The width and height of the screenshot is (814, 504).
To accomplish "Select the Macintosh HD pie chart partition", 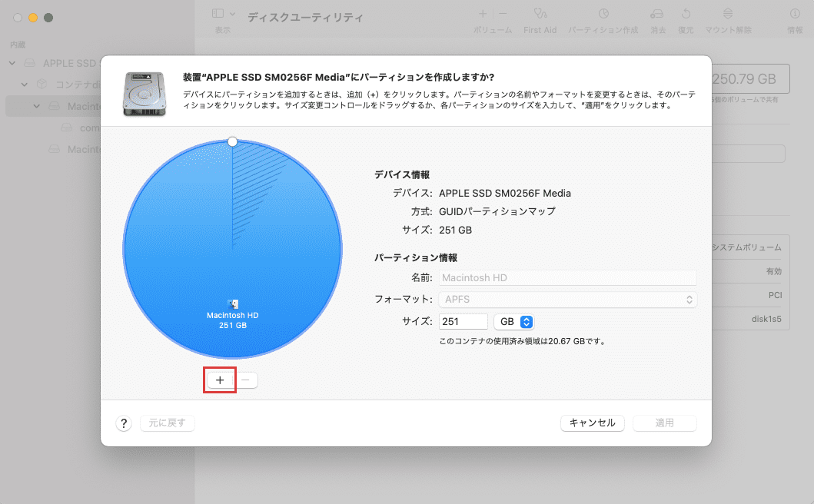I will (x=233, y=249).
